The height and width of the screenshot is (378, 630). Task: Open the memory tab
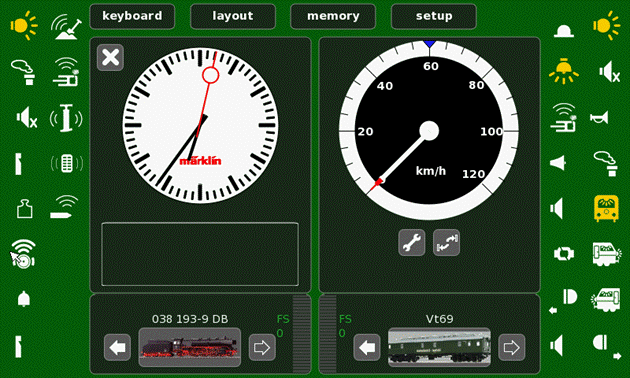pos(333,16)
